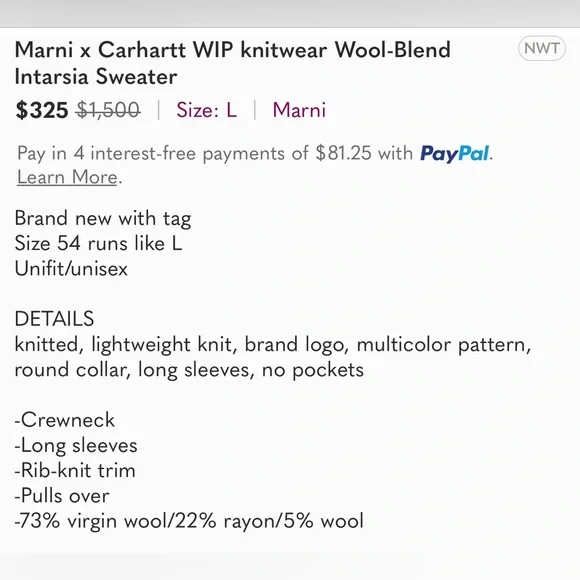
Task: Click the NWT badge icon
Action: (542, 48)
